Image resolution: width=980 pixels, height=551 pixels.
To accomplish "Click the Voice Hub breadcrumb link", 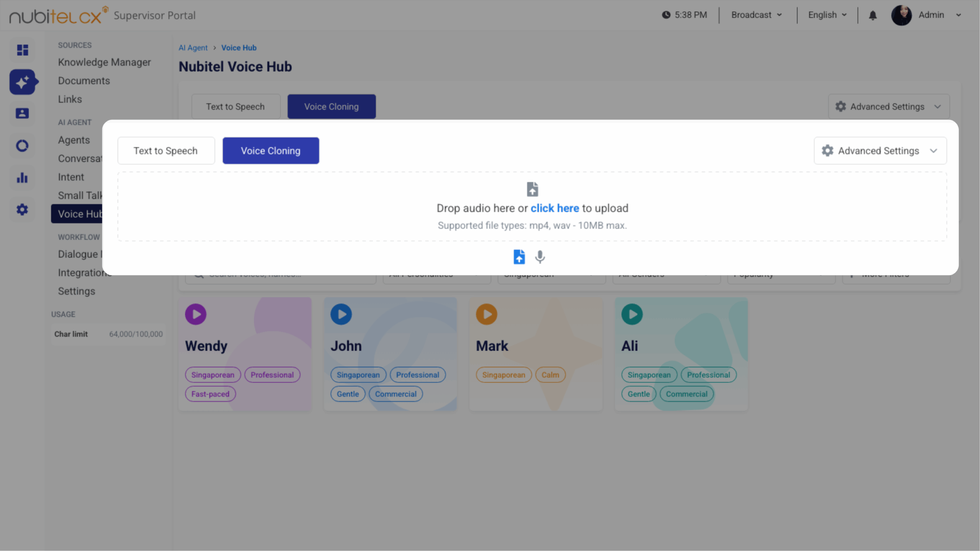I will 239,47.
